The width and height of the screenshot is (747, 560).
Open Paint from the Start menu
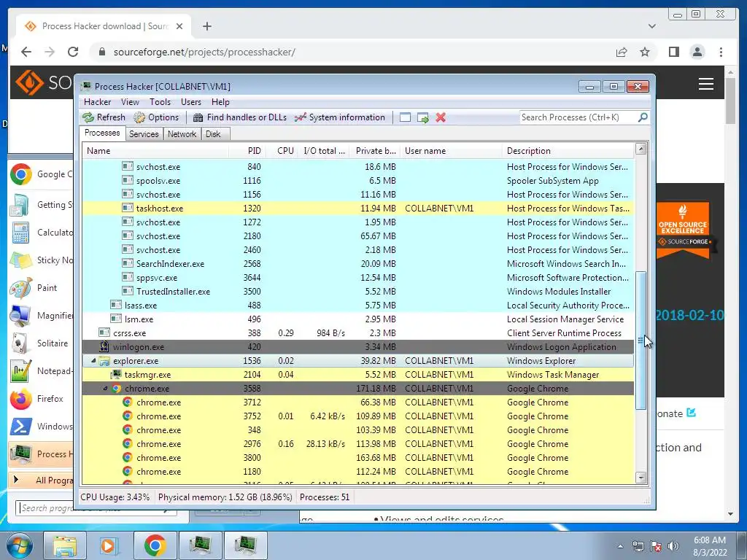point(41,288)
